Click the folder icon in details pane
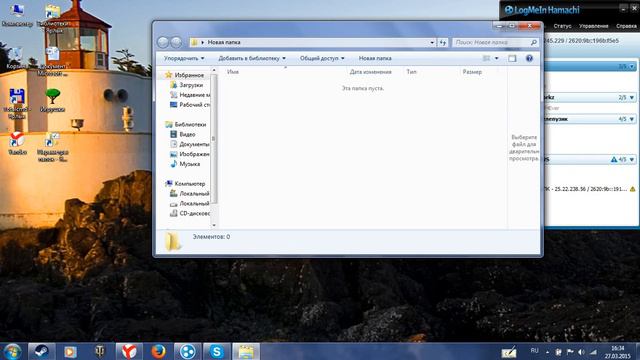Image resolution: width=640 pixels, height=360 pixels. pos(173,241)
